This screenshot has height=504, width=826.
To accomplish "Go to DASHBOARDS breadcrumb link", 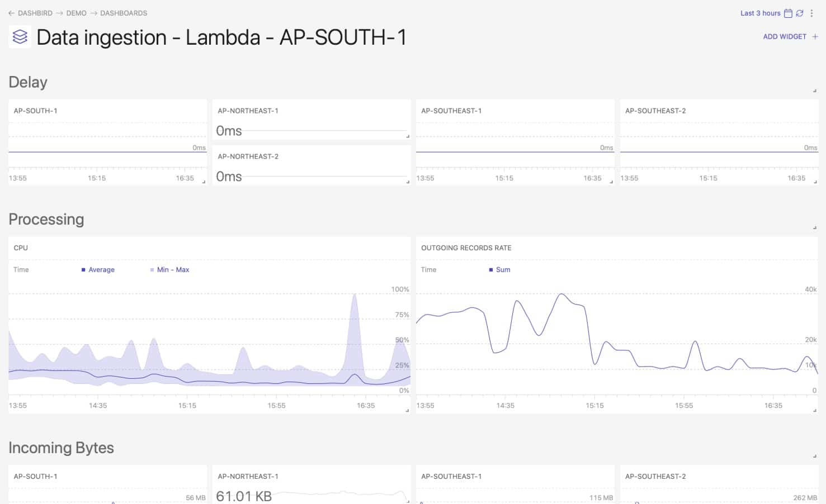I will coord(124,13).
